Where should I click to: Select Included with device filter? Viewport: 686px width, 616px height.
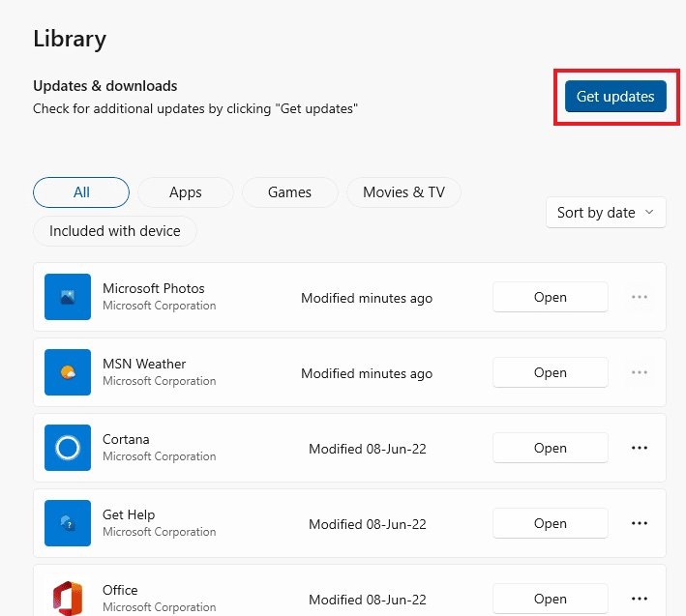point(115,231)
